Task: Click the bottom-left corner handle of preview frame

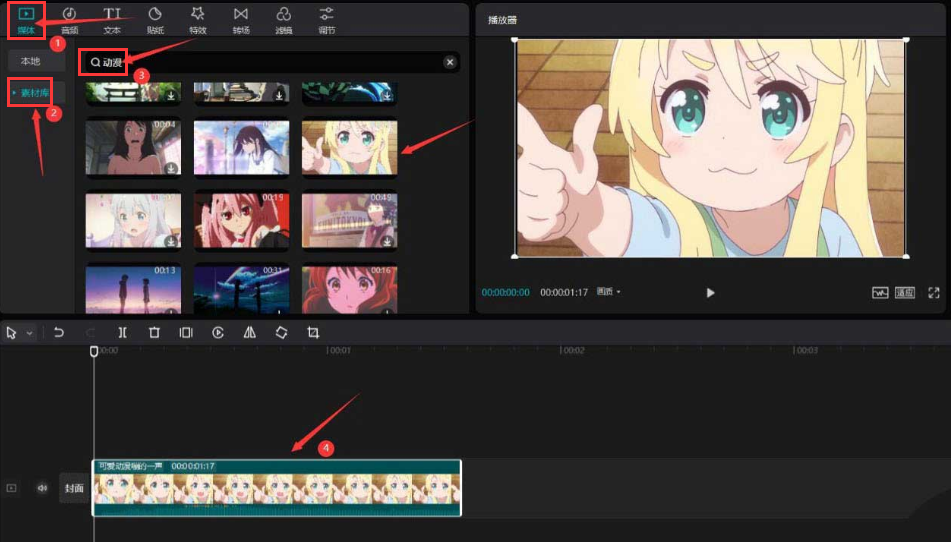Action: tap(515, 256)
